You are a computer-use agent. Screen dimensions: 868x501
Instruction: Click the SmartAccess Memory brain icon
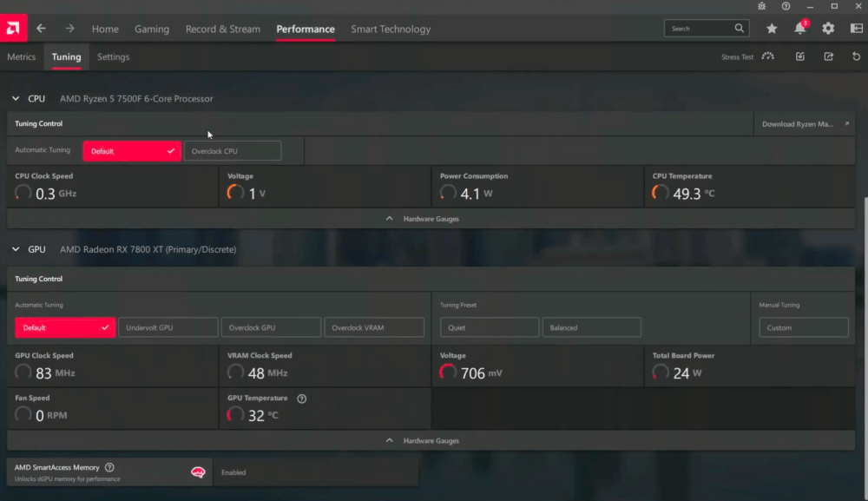198,472
